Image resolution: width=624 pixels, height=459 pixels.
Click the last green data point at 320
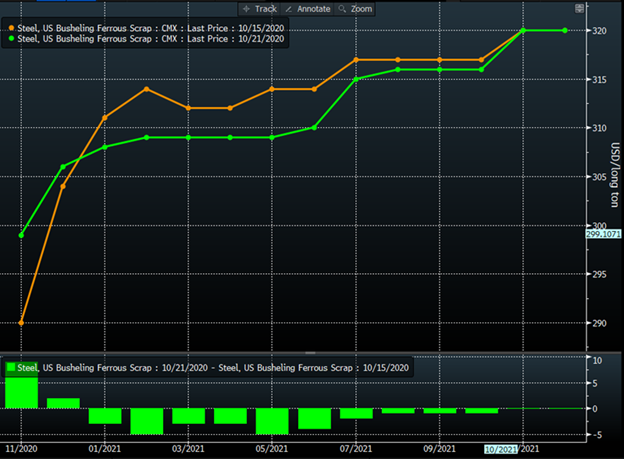[x=566, y=30]
